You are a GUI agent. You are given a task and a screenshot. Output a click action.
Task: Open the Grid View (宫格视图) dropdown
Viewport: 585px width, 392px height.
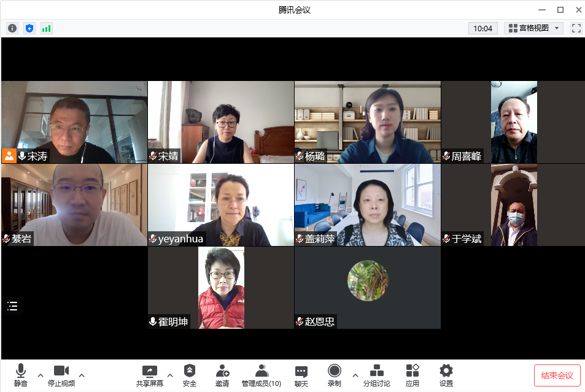coord(534,28)
